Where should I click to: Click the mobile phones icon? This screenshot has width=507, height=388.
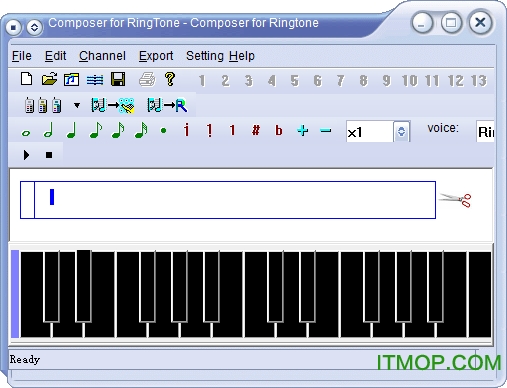coord(43,105)
